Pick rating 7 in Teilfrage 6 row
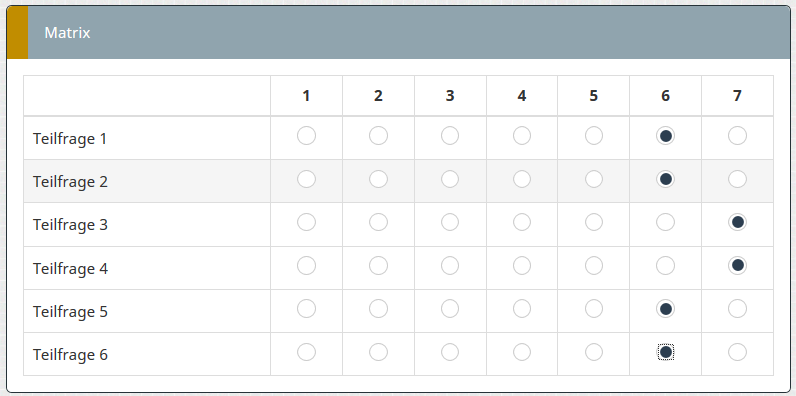Viewport: 796px width, 396px height. point(737,352)
